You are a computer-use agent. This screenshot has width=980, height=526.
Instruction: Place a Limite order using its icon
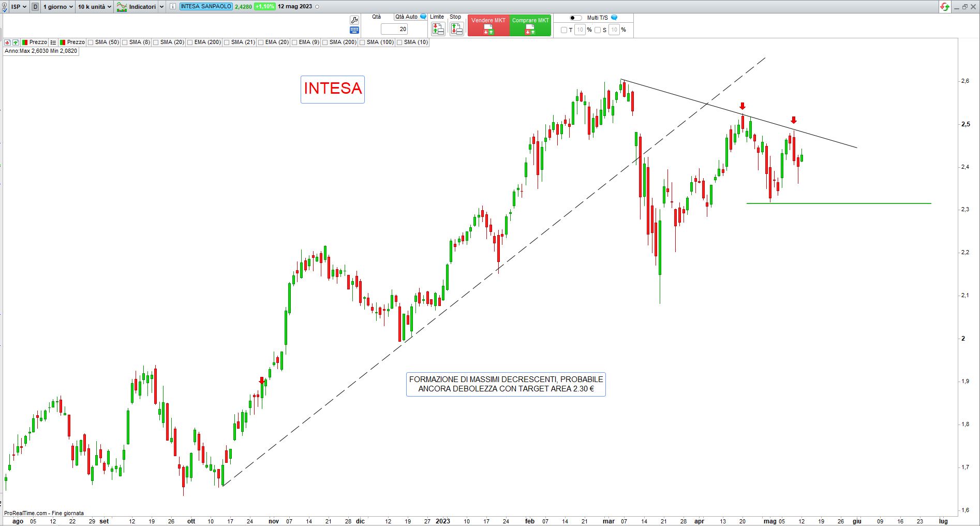click(x=438, y=29)
